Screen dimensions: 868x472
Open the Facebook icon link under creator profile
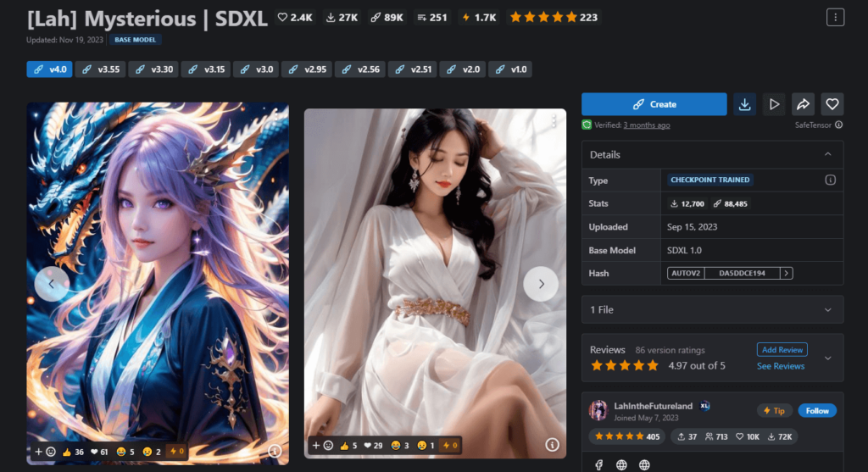tap(598, 465)
